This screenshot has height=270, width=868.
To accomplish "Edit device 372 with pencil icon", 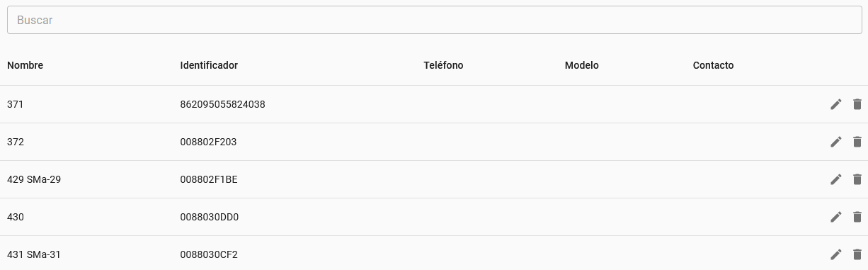I will [x=836, y=142].
